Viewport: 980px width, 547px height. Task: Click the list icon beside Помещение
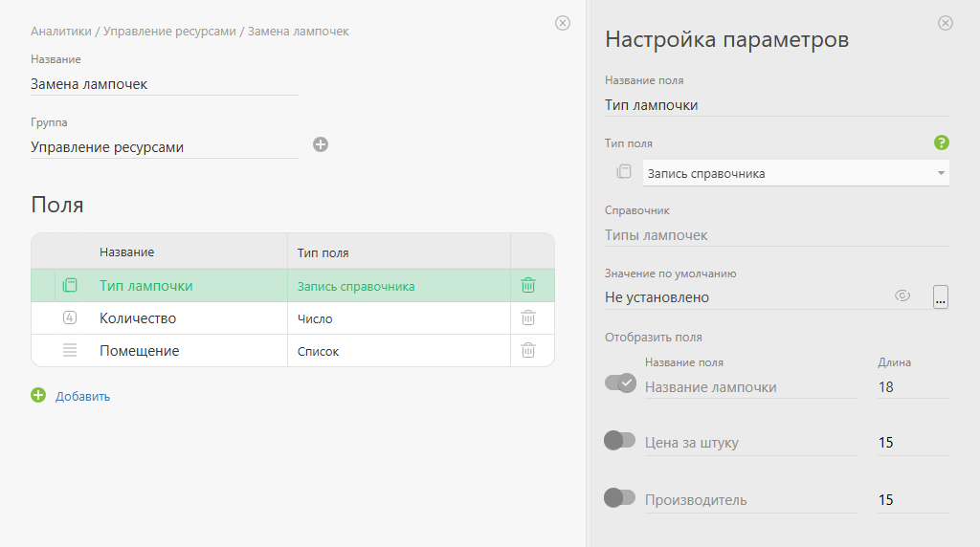click(70, 351)
